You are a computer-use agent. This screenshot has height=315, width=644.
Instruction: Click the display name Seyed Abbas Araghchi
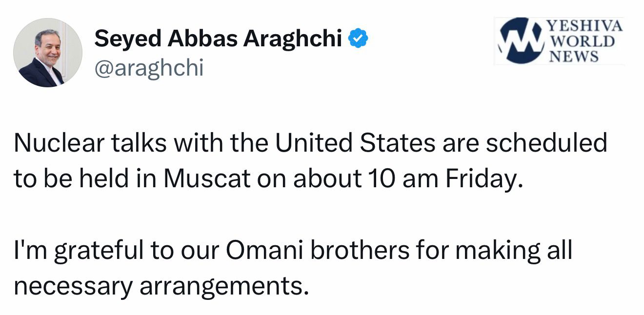click(218, 39)
